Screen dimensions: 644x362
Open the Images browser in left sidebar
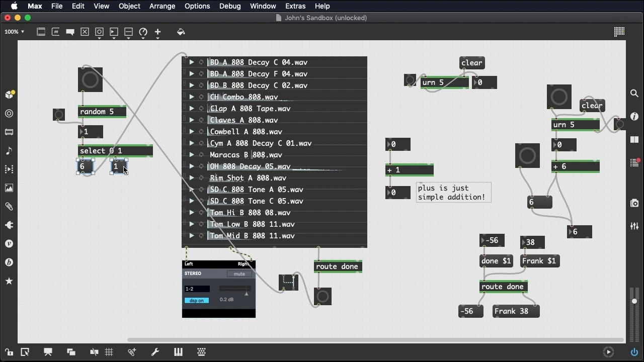pos(9,188)
